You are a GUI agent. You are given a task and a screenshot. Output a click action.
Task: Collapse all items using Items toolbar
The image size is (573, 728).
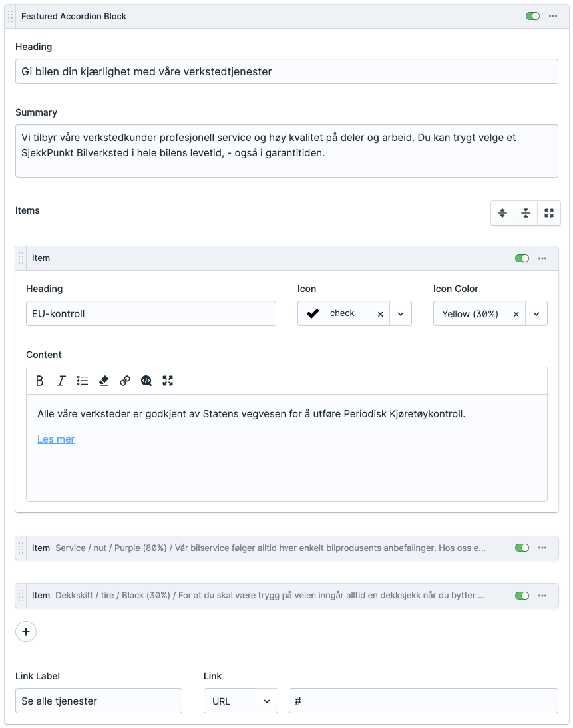(x=526, y=213)
